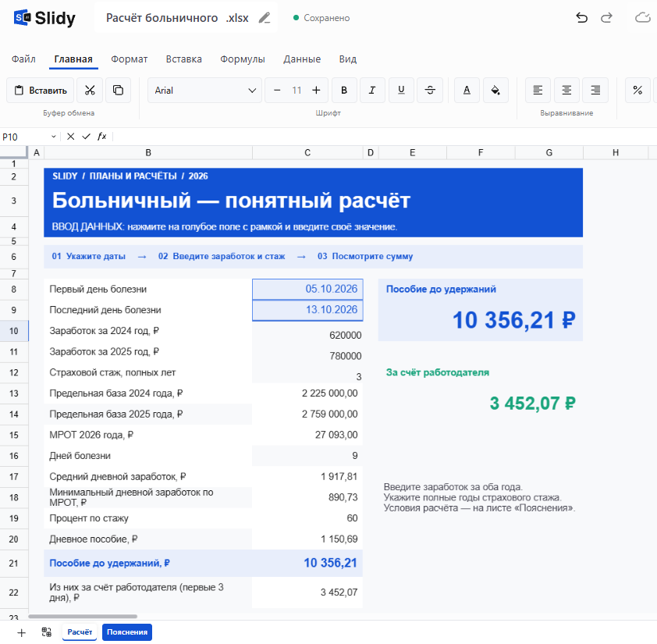This screenshot has width=657, height=644.
Task: Click the total benefit cell 10 356,21
Action: pyautogui.click(x=307, y=563)
